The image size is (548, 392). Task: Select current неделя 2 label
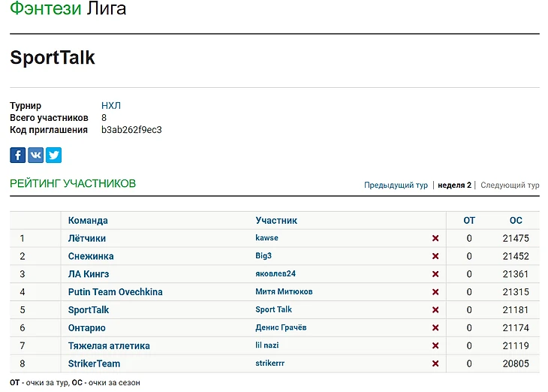pyautogui.click(x=454, y=185)
